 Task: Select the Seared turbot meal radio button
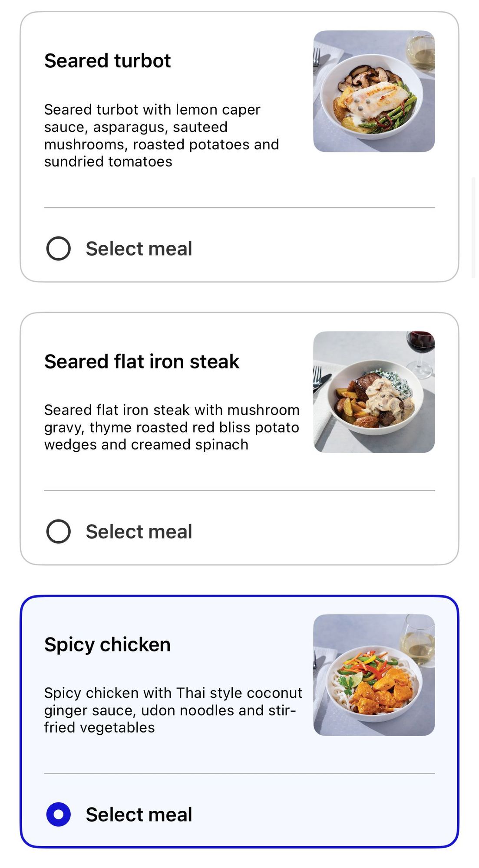tap(59, 248)
